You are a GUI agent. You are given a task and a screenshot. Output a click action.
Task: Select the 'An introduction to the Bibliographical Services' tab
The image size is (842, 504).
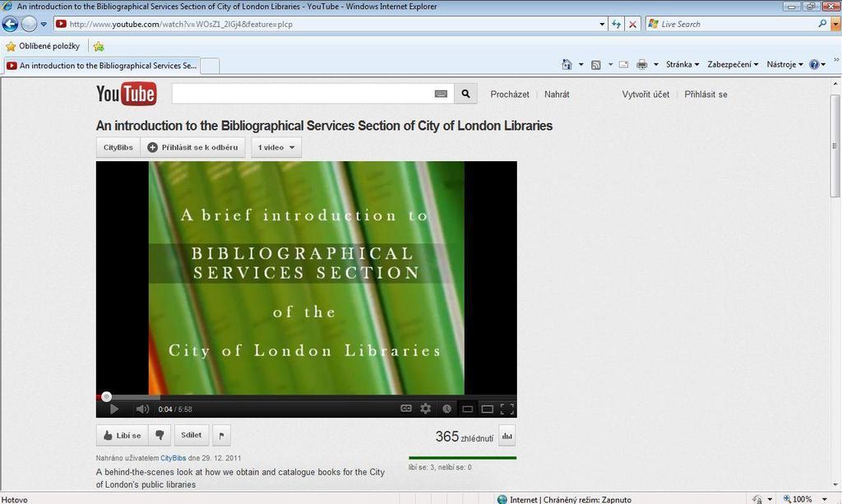[102, 66]
